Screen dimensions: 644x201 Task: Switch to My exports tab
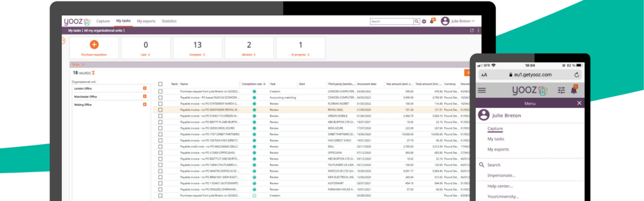[x=146, y=21]
